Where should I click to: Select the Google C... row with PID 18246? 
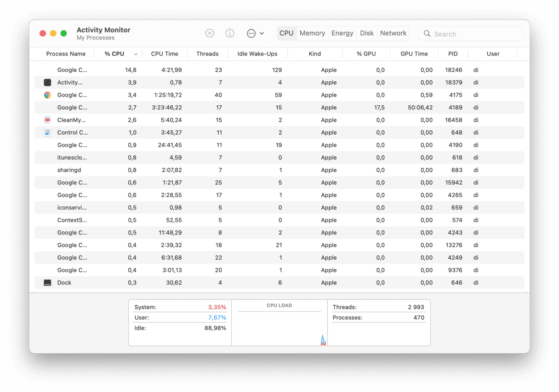coord(279,70)
